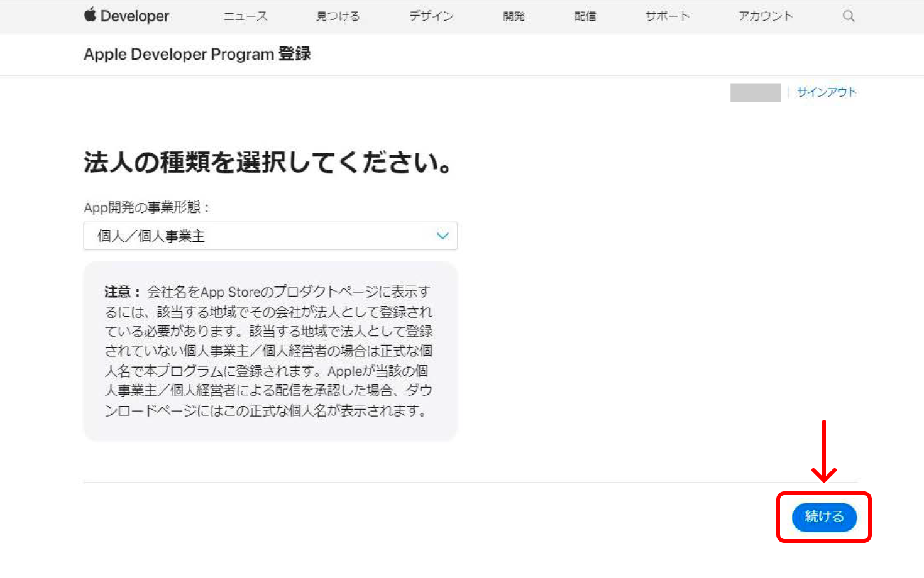Navigate to the 配信 page
Screen dimensions: 924x578
(x=585, y=16)
